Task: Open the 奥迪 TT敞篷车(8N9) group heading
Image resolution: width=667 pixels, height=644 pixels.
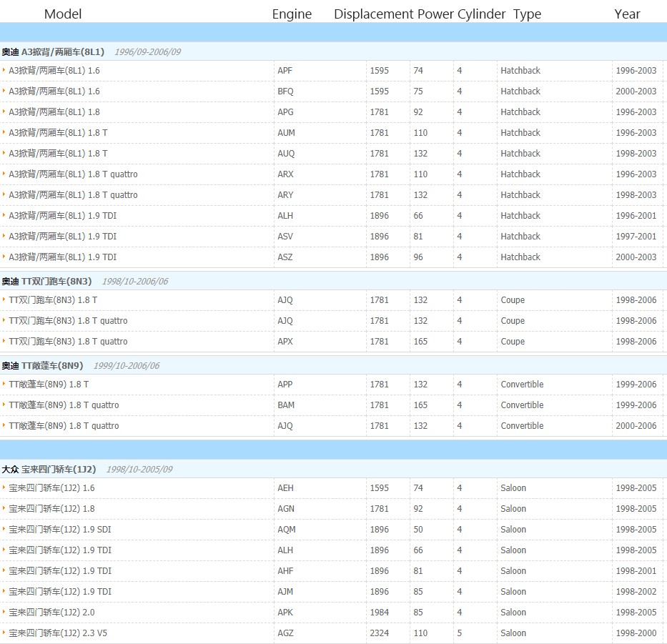Action: coord(43,365)
